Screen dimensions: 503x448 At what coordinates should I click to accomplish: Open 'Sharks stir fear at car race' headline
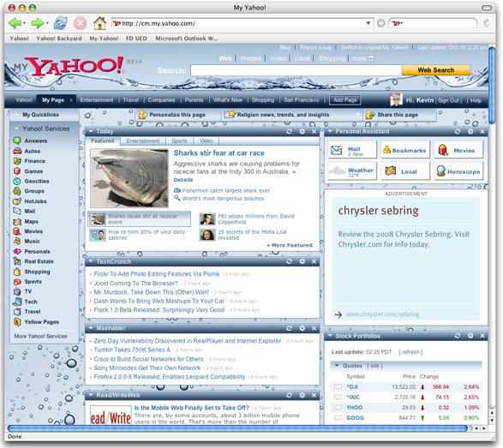click(x=219, y=153)
